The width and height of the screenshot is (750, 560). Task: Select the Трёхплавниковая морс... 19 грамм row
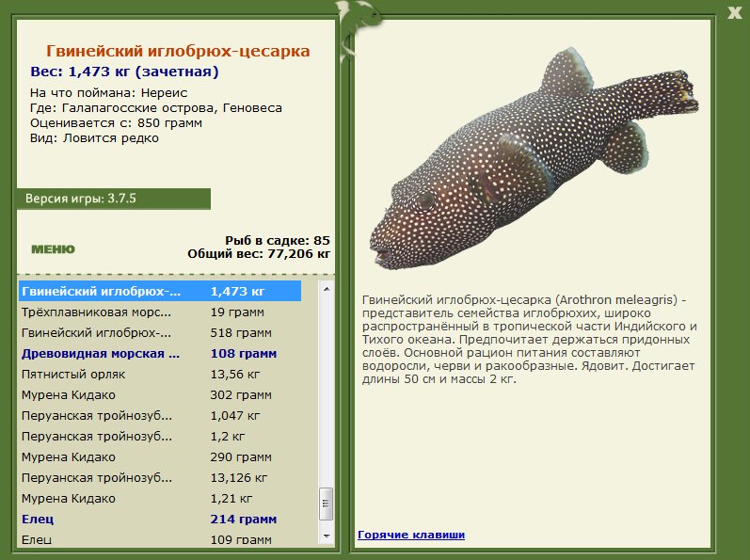point(160,312)
